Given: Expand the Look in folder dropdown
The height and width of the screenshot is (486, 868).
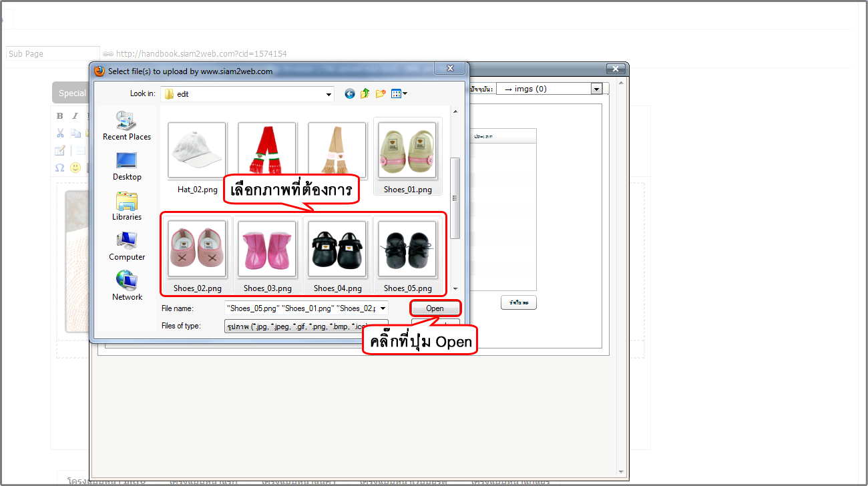Looking at the screenshot, I should point(329,94).
